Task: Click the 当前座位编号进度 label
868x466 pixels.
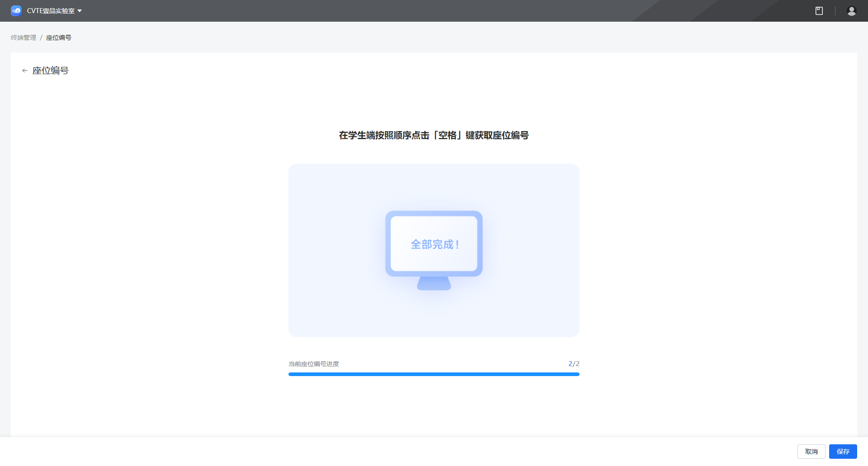Action: coord(313,363)
